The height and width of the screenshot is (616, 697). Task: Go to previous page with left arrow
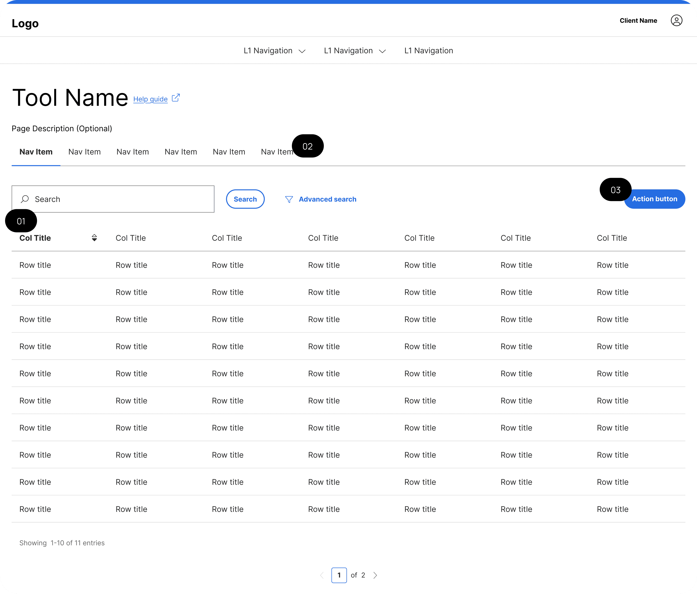tap(322, 575)
